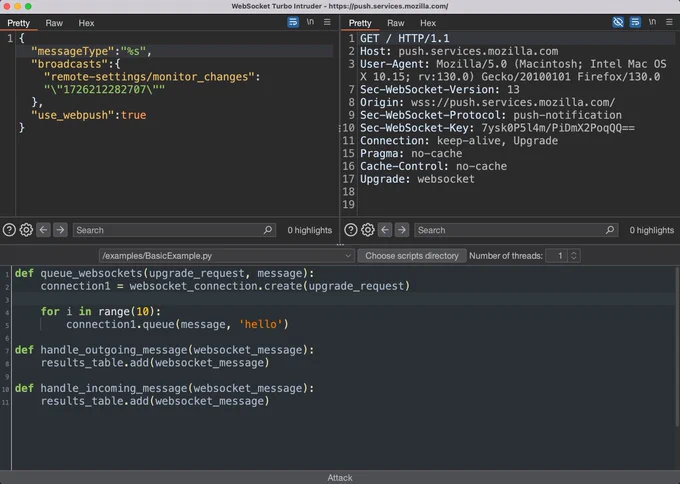
Task: Go to next match in request editor
Action: [402, 230]
